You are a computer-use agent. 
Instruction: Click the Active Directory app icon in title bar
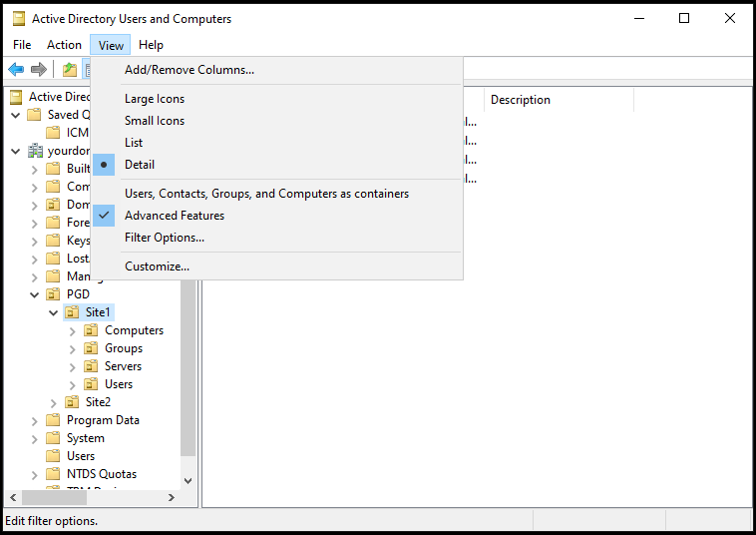click(19, 18)
